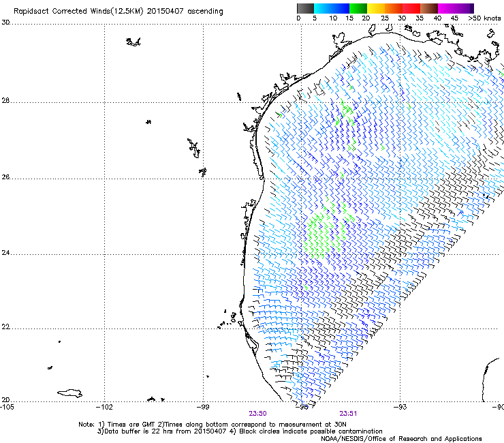The height and width of the screenshot is (443, 504).
Task: Click the longitude axis label '-102'
Action: pos(104,407)
